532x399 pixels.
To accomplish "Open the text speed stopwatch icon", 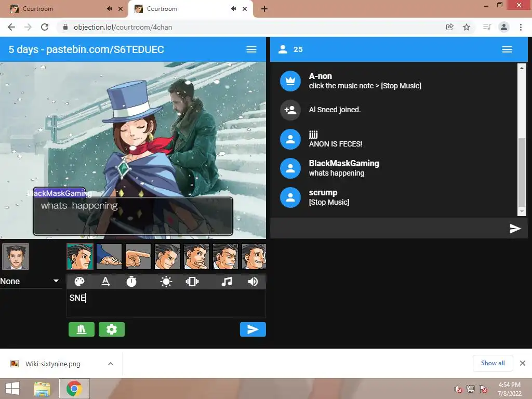I will [131, 282].
